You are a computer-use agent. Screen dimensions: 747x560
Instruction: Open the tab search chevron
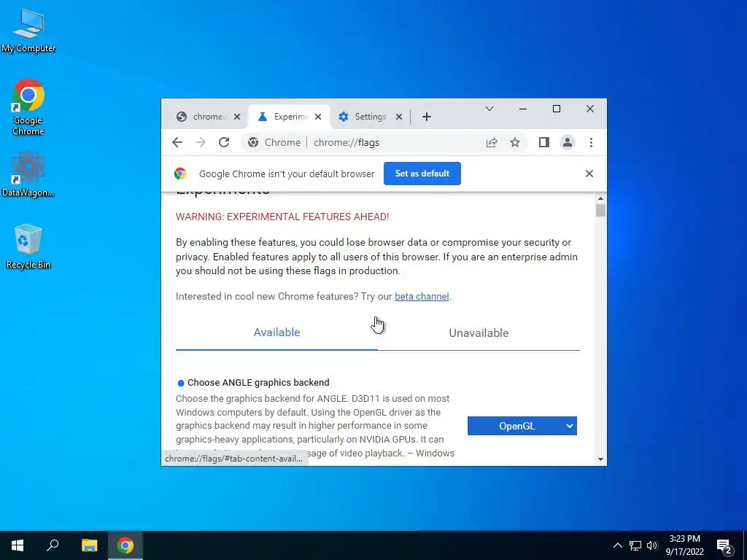tap(489, 109)
